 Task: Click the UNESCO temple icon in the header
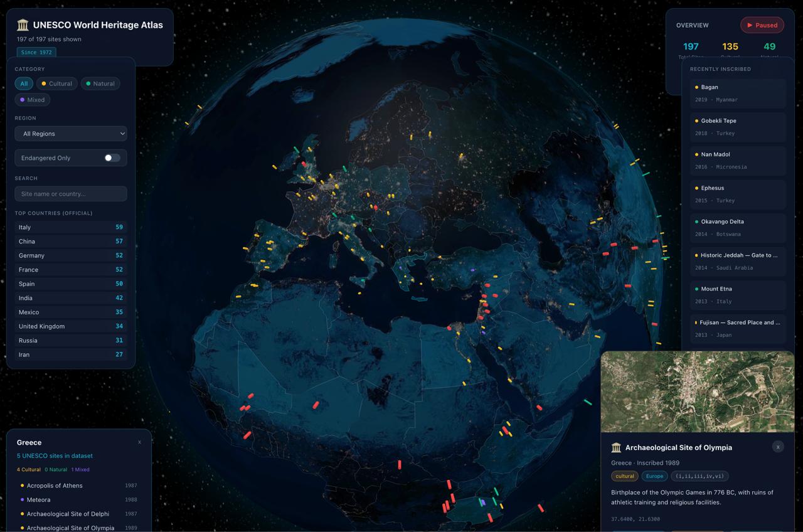pos(22,24)
